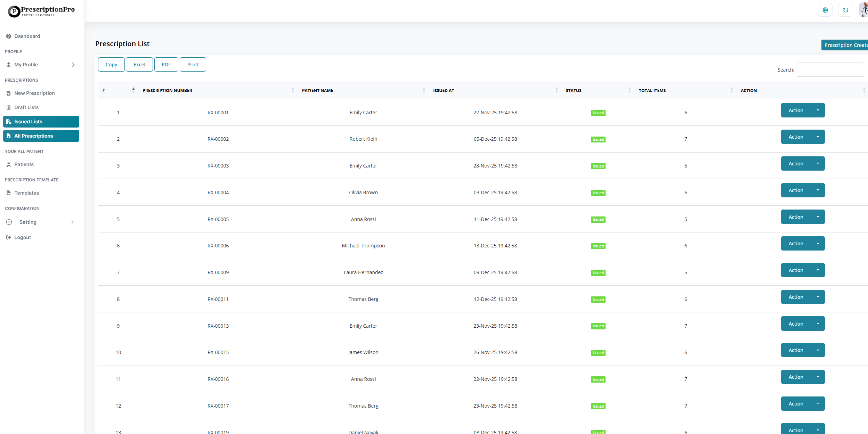Open Patients from sidebar

tap(24, 164)
